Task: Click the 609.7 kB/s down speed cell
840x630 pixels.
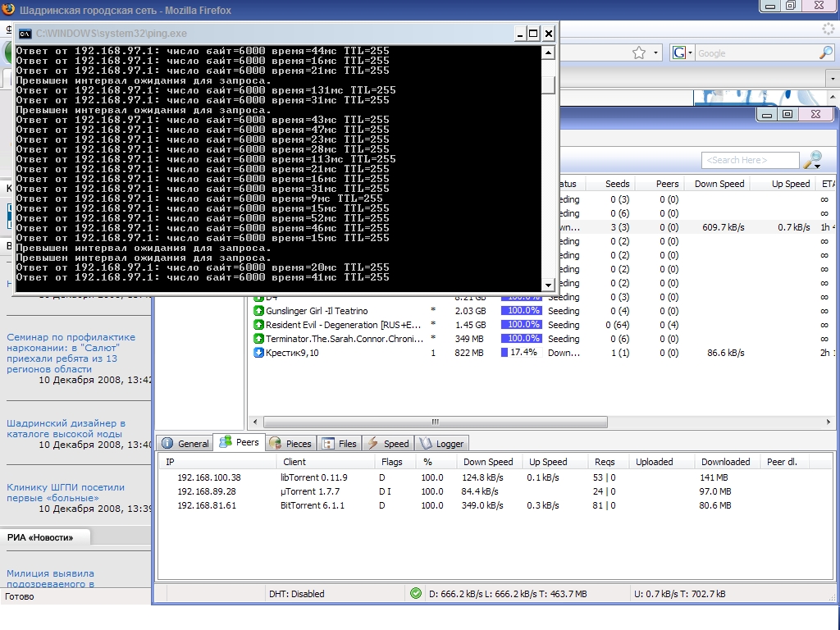Action: tap(724, 227)
